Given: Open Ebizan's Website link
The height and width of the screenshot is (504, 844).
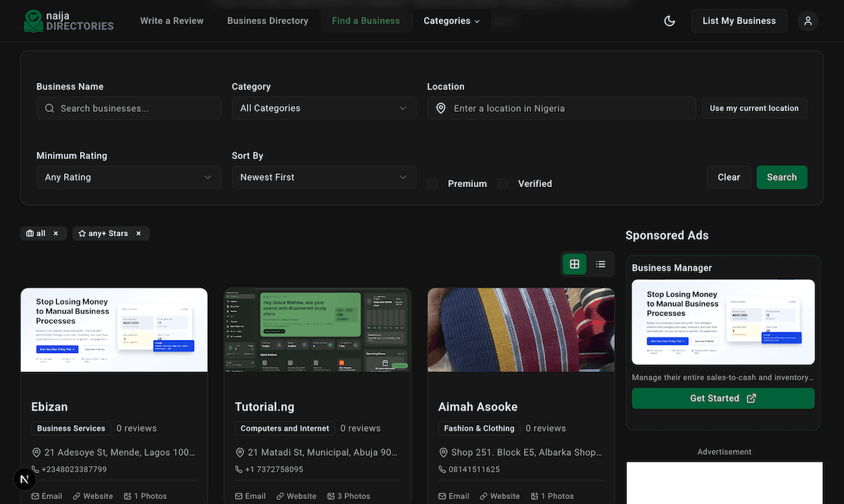Looking at the screenshot, I should coord(93,496).
